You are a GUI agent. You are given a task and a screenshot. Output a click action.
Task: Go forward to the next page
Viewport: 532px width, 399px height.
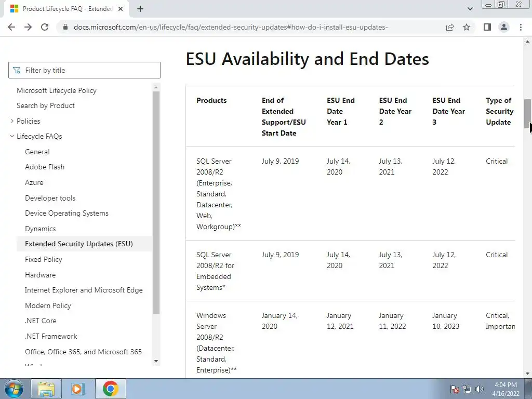28,27
